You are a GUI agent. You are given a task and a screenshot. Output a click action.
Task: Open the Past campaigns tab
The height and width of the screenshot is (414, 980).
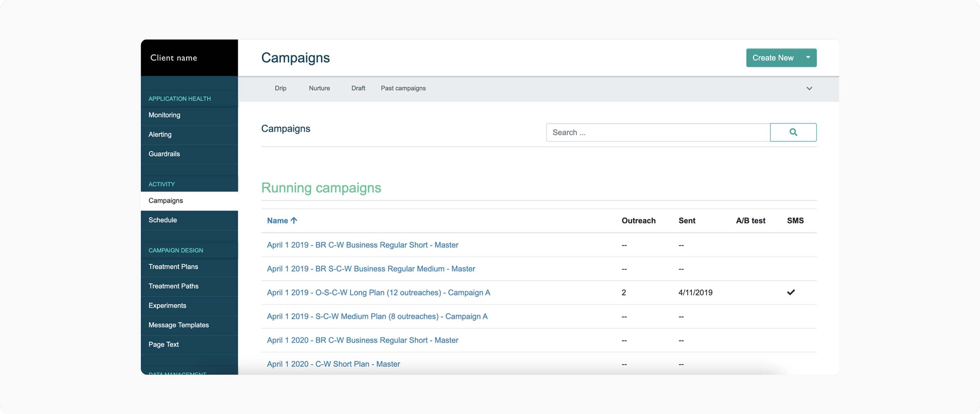pos(403,88)
